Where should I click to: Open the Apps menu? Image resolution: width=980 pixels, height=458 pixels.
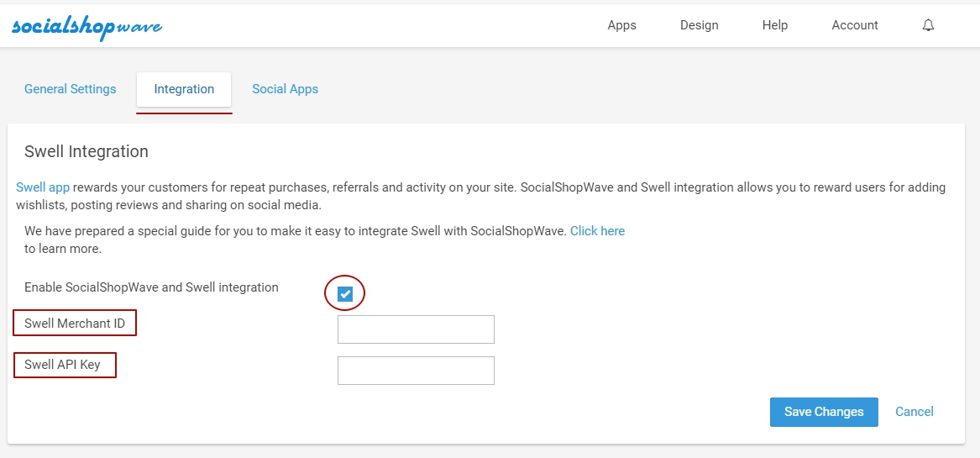[622, 26]
